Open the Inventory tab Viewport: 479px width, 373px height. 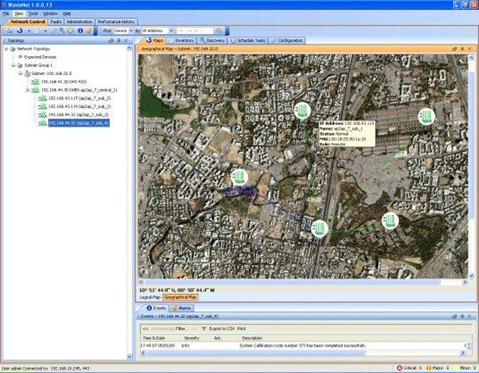[x=183, y=40]
